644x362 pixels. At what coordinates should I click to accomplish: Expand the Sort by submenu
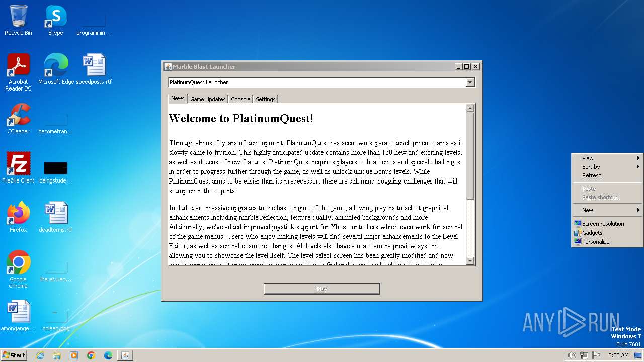607,167
